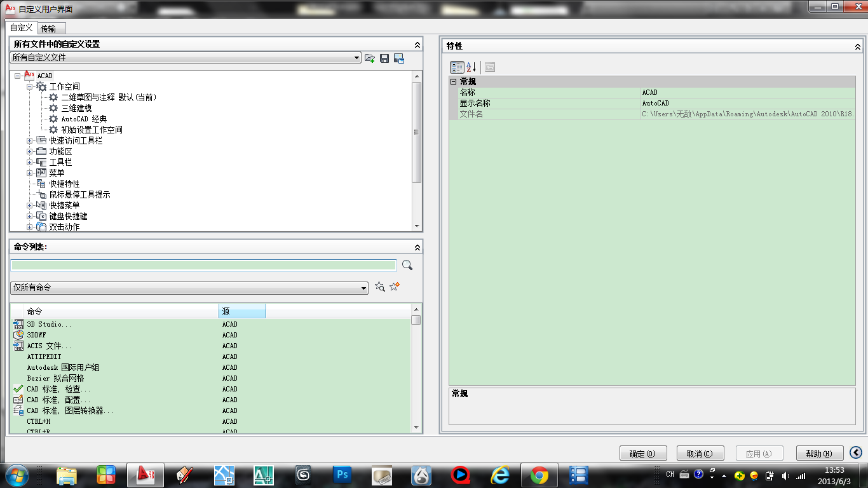Open Windows Explorer folder from taskbar
The image size is (868, 488).
point(67,475)
